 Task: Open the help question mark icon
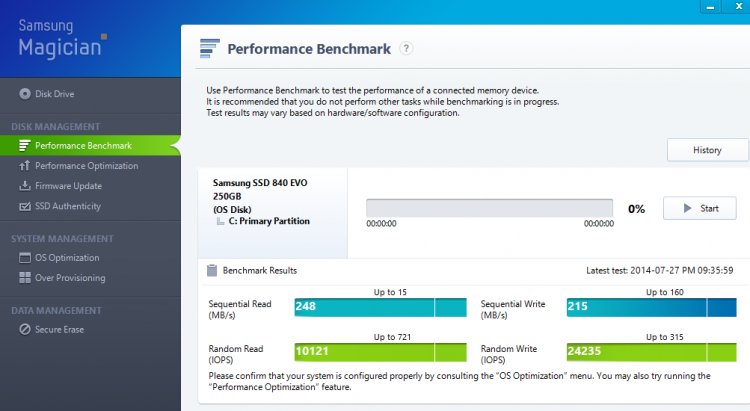tap(406, 48)
